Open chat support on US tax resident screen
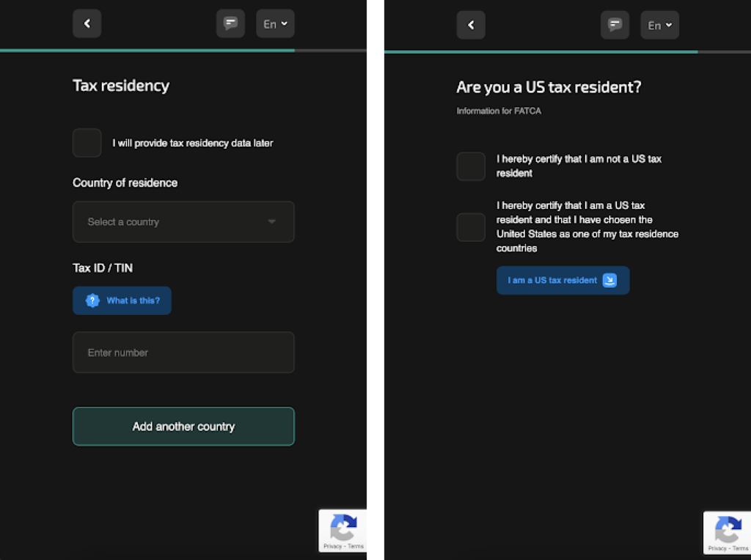Viewport: 751px width, 560px height. (615, 25)
